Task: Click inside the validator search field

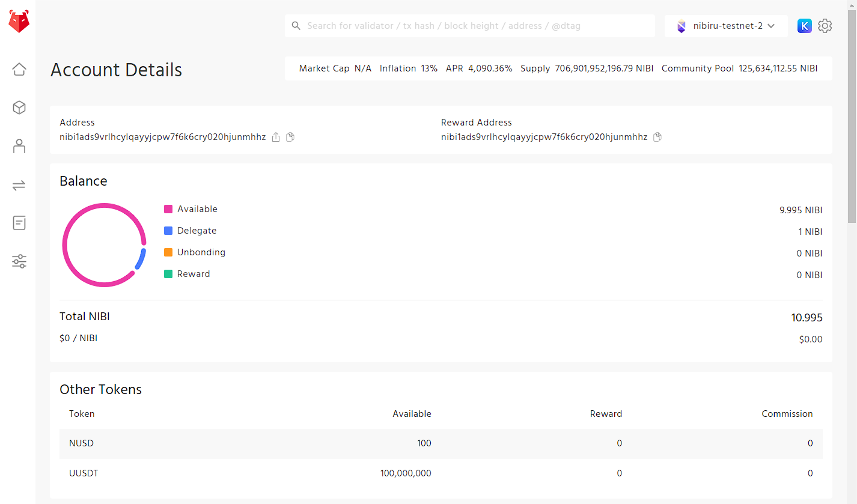Action: pos(470,26)
